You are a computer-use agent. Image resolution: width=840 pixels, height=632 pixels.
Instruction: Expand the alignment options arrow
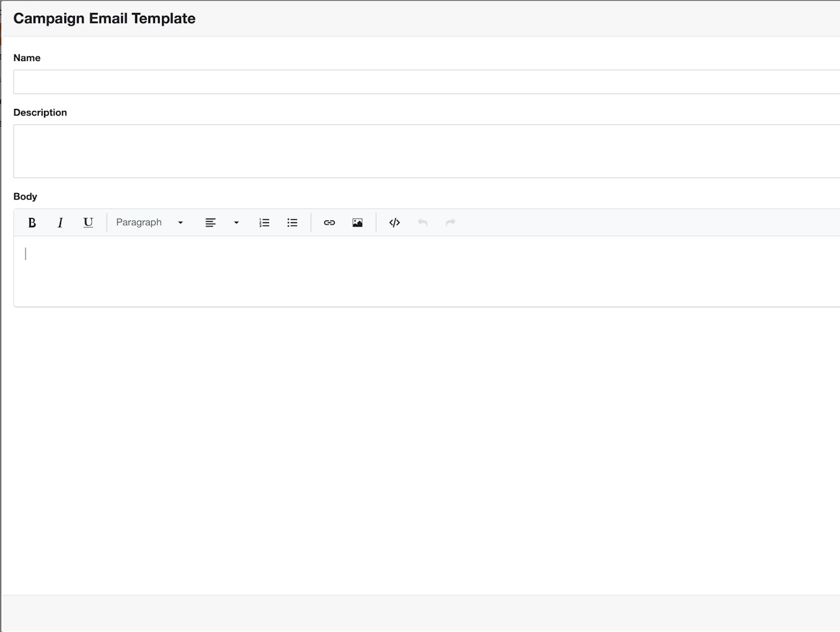(x=236, y=222)
